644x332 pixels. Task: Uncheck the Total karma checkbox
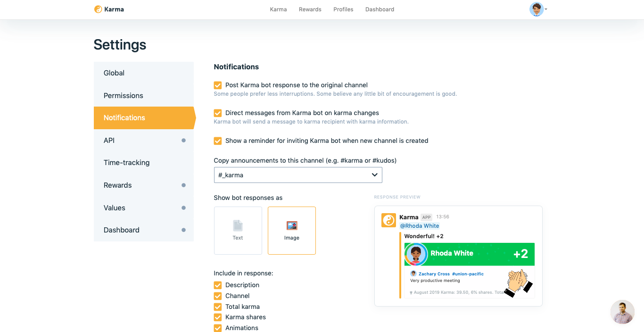[x=218, y=307]
